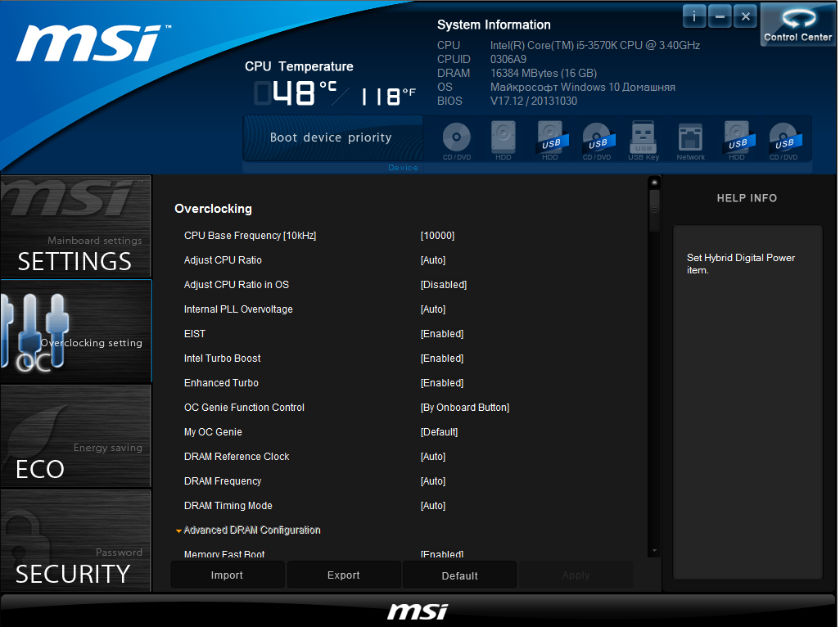
Task: Click scrollbar up arrow in settings list
Action: coord(654,183)
